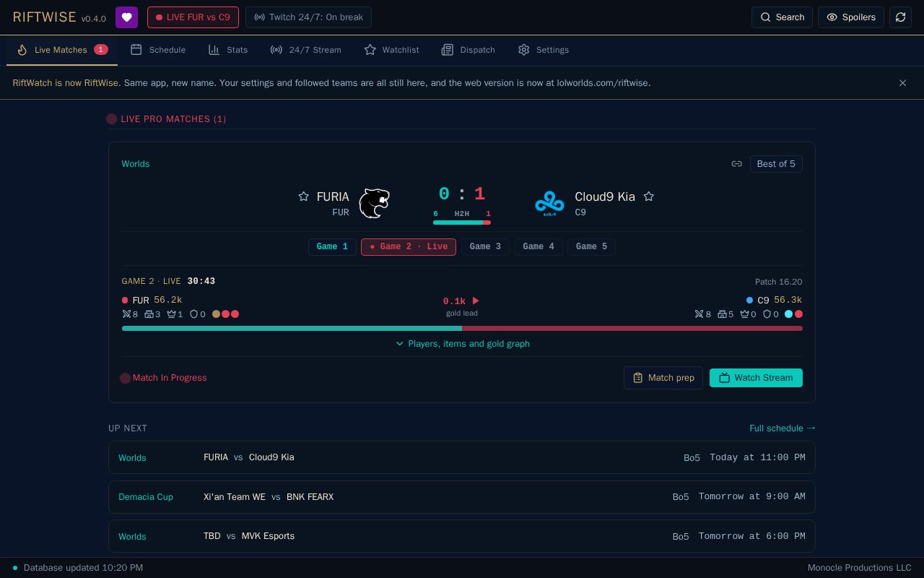
Task: Click Database updated 10:20 PM status
Action: (78, 568)
